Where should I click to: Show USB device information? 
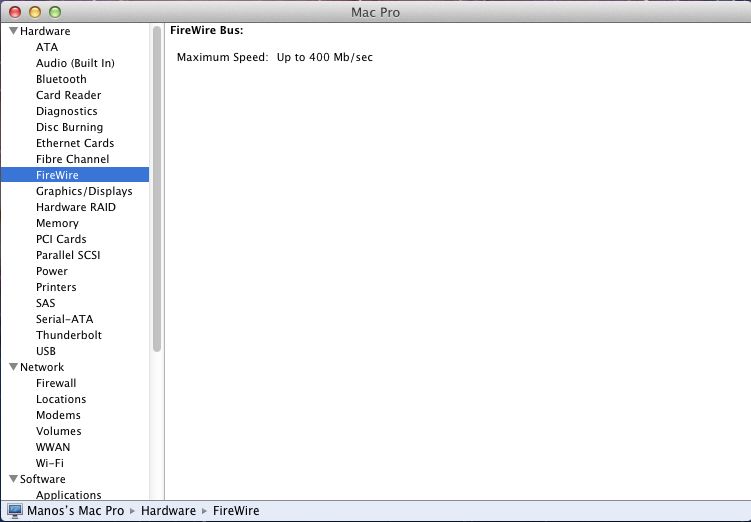pos(46,351)
